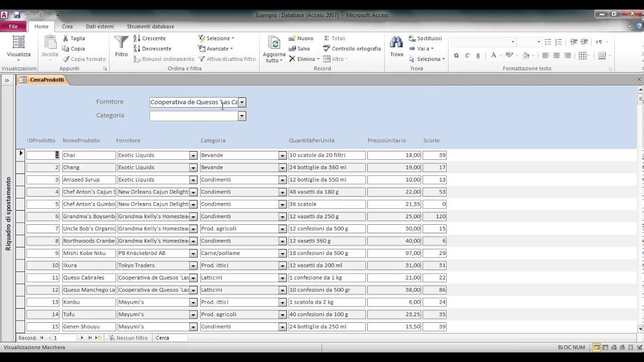Run Controllo ortografia spell check
This screenshot has width=644, height=362.
[x=352, y=49]
